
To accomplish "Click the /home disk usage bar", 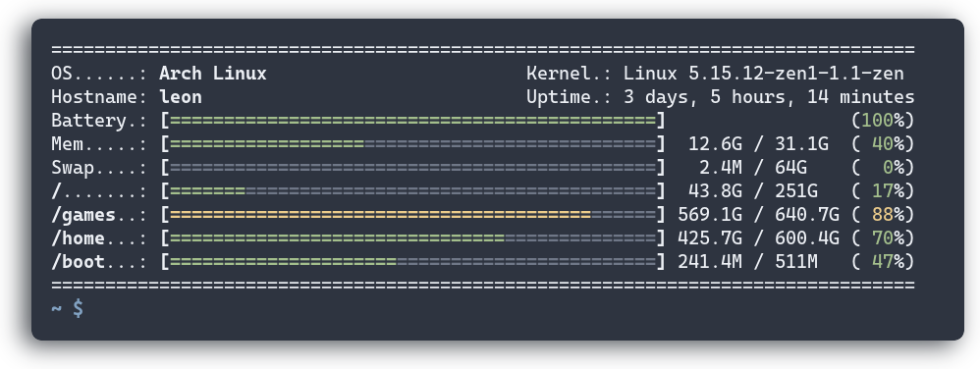I will coord(413,237).
